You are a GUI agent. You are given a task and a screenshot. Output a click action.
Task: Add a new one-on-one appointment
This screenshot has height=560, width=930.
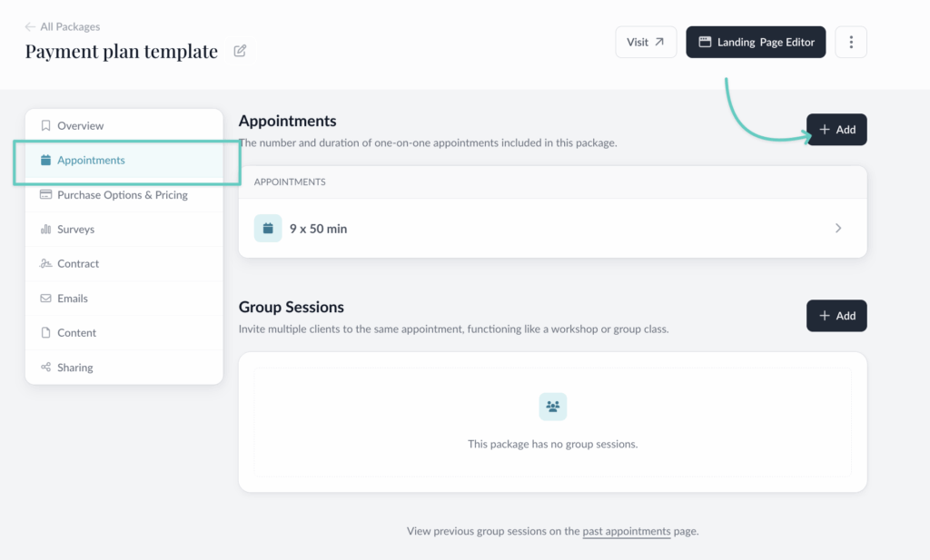pyautogui.click(x=836, y=130)
